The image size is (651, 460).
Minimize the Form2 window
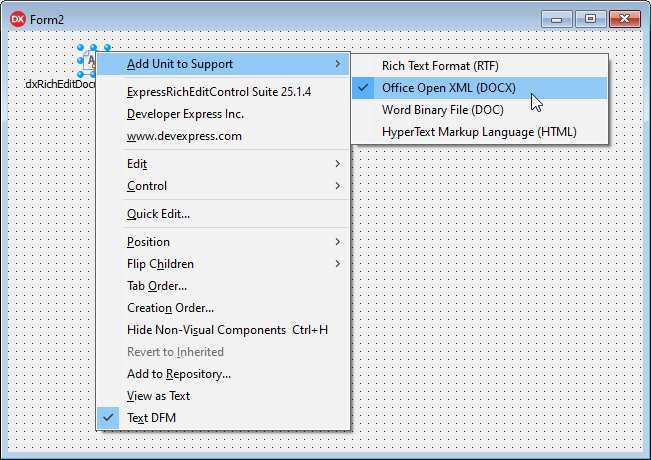pos(557,19)
